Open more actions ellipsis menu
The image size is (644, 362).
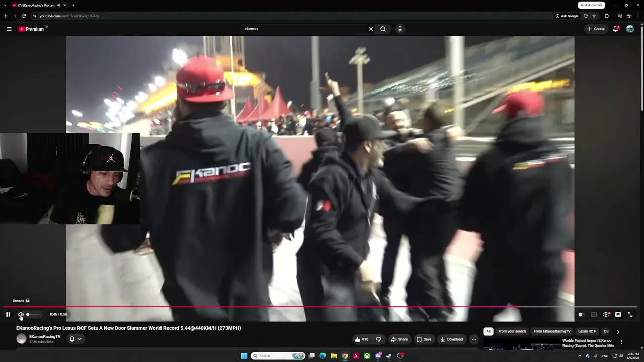474,339
